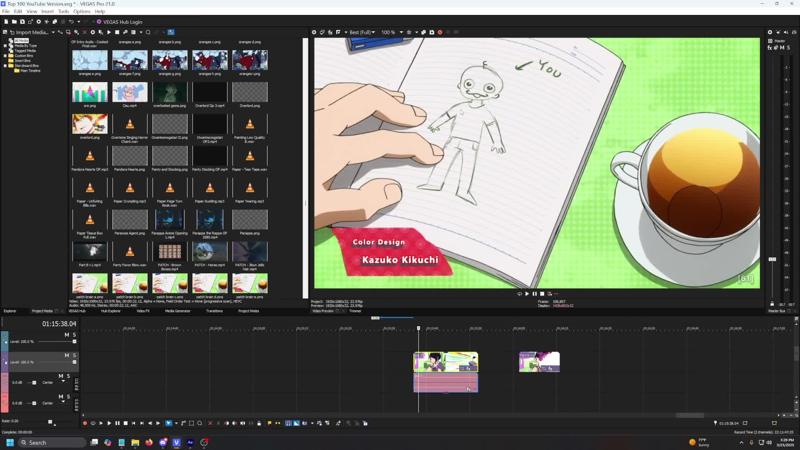This screenshot has width=800, height=450.
Task: Solo the bottom audio track
Action: 68,396
